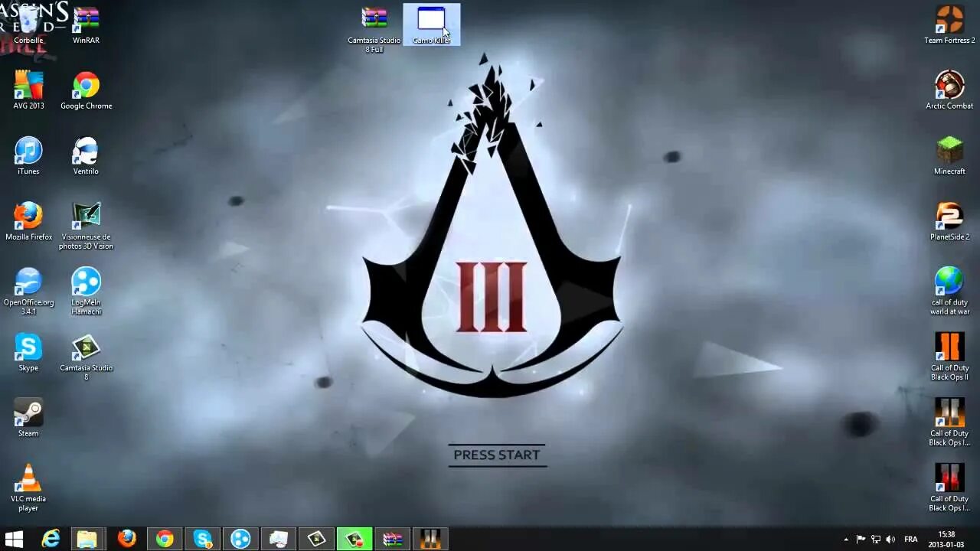The height and width of the screenshot is (551, 980).
Task: Open the network status tray icon
Action: click(876, 540)
